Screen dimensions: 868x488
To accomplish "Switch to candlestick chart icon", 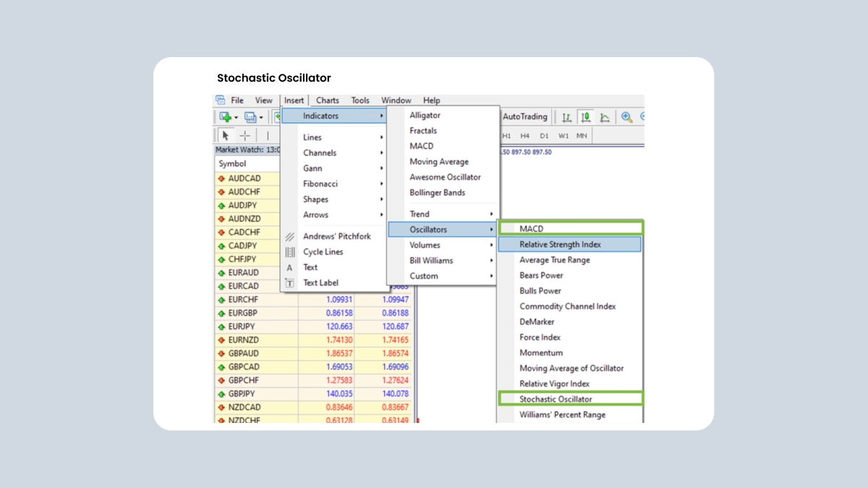I will tap(586, 117).
